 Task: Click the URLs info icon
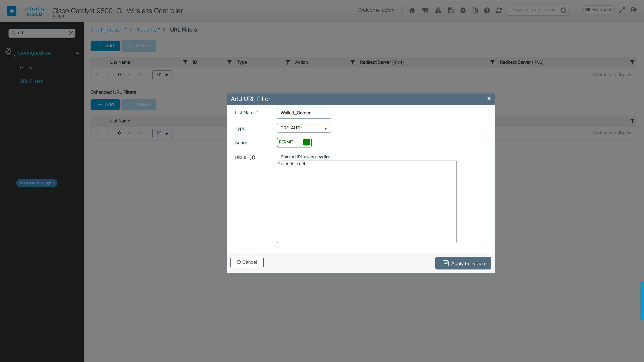pos(252,157)
